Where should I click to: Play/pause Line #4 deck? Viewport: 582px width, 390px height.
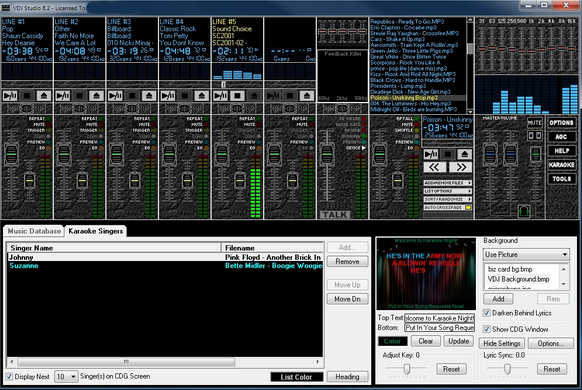(x=168, y=96)
